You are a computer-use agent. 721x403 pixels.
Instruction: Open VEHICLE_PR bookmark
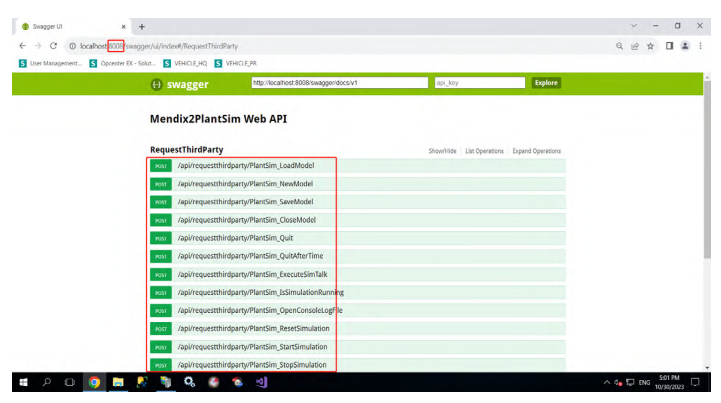click(x=236, y=63)
